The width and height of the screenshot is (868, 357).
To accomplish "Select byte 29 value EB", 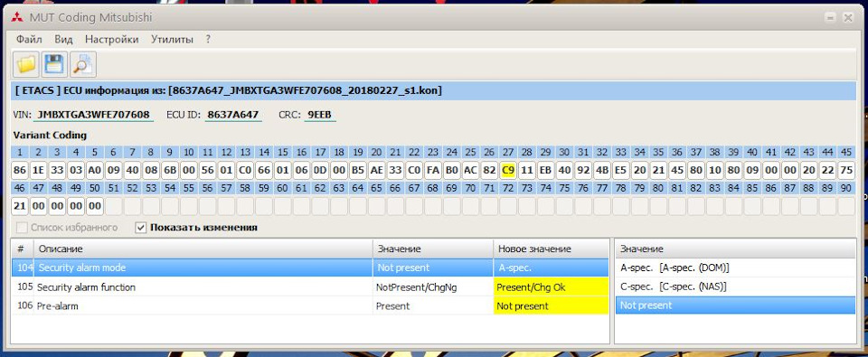I will click(545, 171).
